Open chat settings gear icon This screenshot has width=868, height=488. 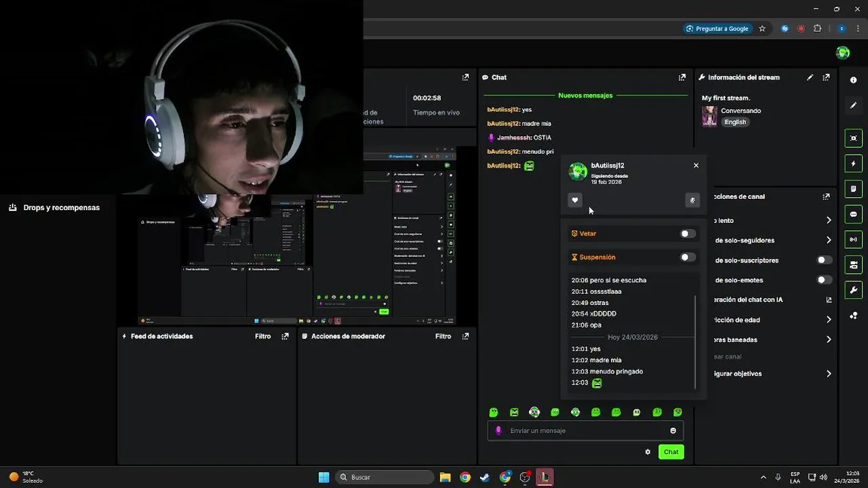click(x=648, y=452)
